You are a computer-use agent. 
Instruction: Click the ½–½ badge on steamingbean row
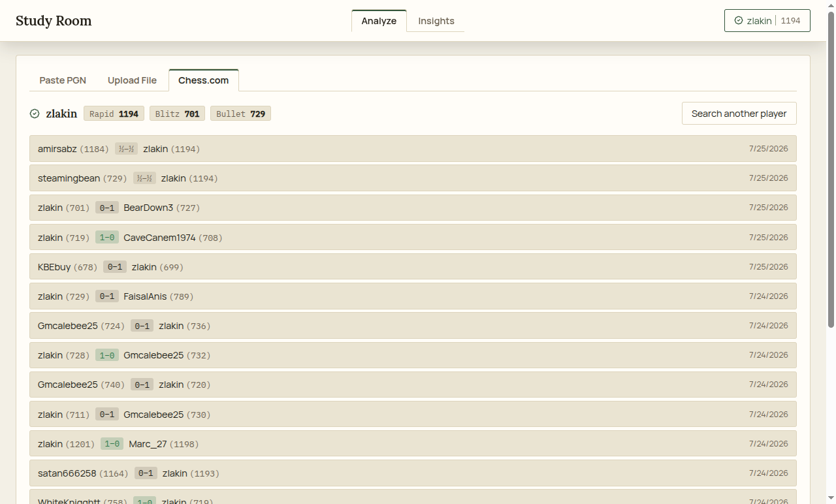(x=144, y=178)
